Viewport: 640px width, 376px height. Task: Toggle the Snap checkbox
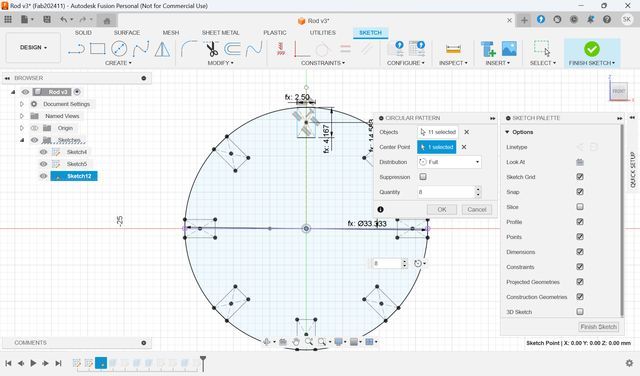pos(580,192)
